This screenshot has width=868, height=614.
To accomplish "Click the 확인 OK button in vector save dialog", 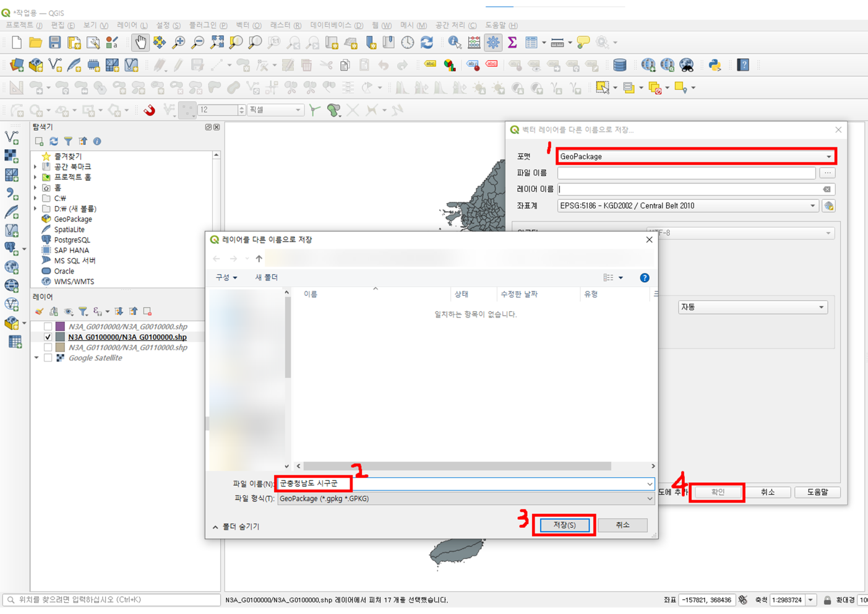I will 718,493.
